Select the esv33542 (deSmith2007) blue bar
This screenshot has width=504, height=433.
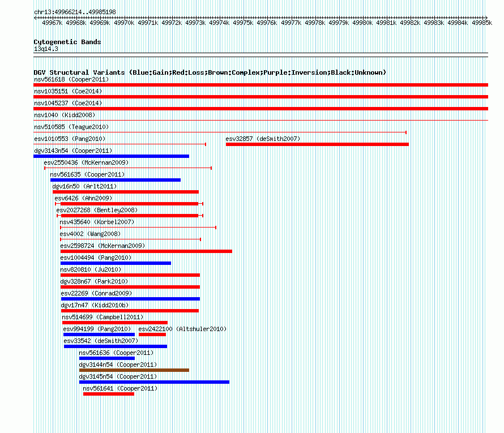116,346
